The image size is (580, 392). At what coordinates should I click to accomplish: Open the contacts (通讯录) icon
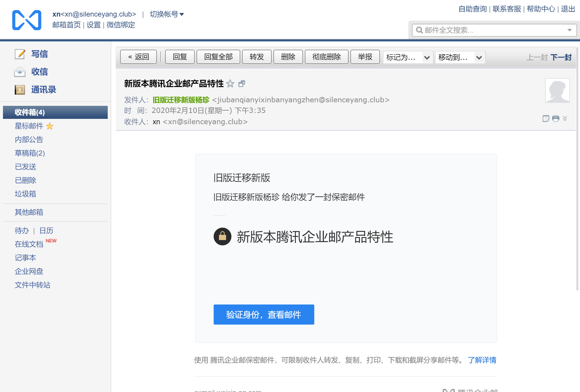[x=20, y=89]
